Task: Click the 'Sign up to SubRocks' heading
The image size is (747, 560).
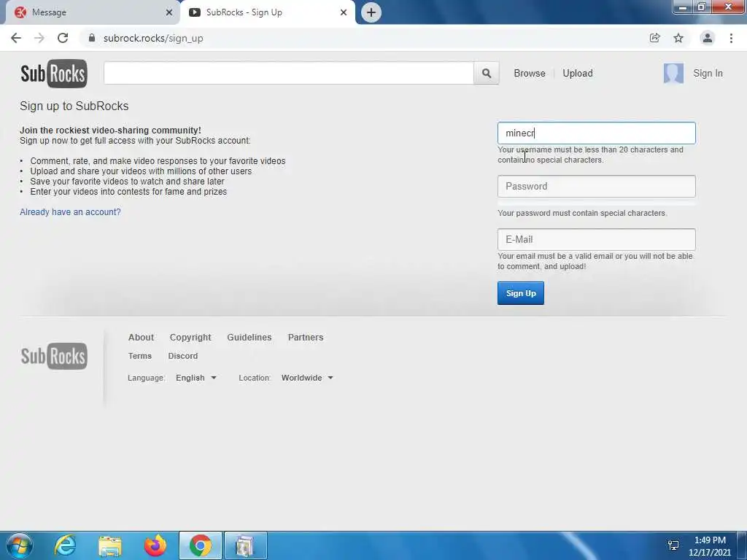Action: click(74, 106)
